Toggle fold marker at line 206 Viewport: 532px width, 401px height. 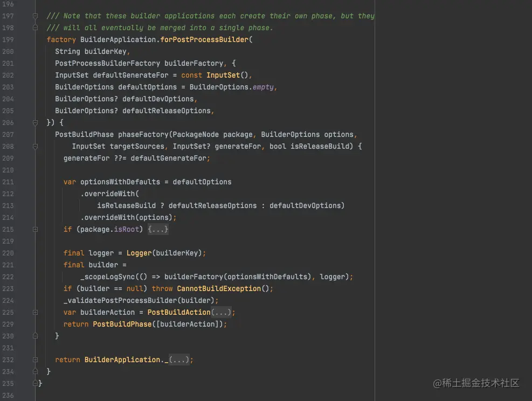(35, 122)
